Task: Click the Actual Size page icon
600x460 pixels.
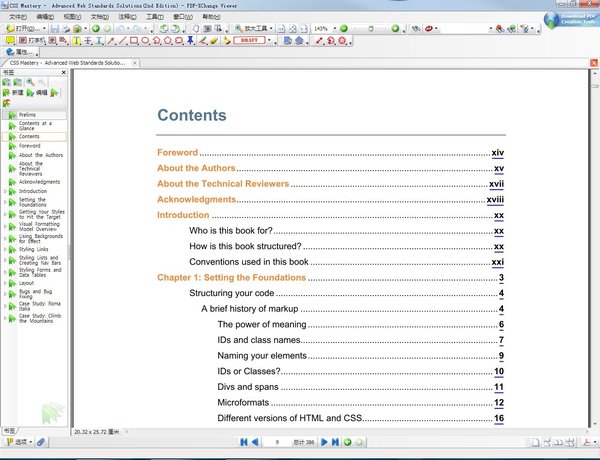Action: point(281,29)
